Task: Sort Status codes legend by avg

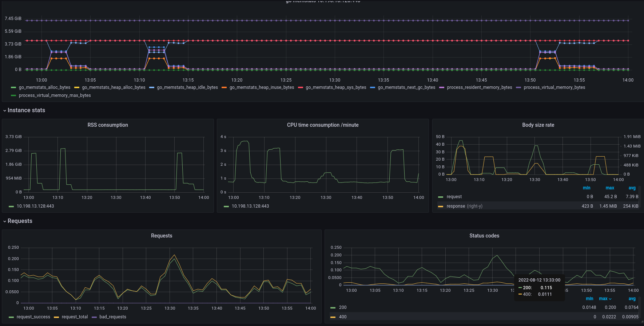Action: pyautogui.click(x=632, y=299)
